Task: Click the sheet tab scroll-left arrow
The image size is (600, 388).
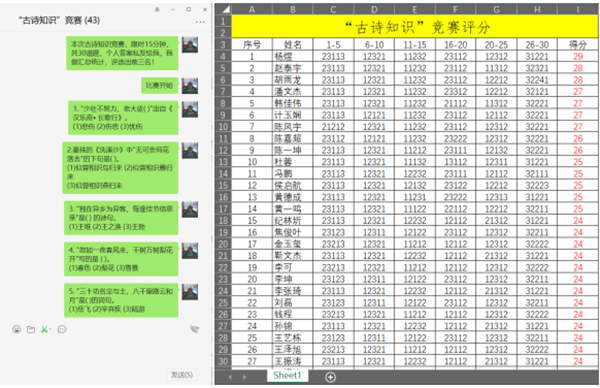Action: click(230, 377)
